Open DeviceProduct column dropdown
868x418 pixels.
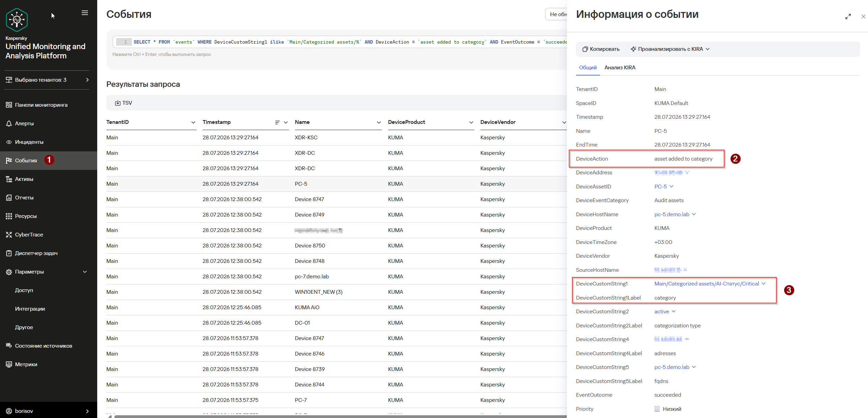[471, 123]
